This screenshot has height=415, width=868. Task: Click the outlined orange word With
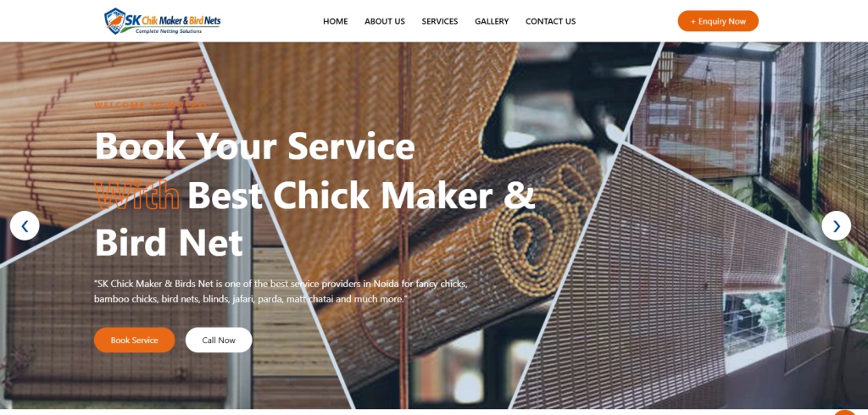coord(138,195)
